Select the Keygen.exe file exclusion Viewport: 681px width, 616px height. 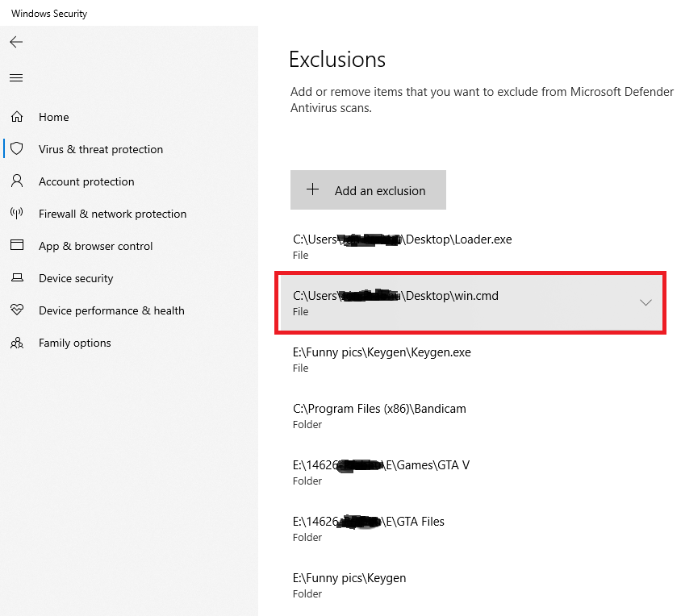(470, 359)
